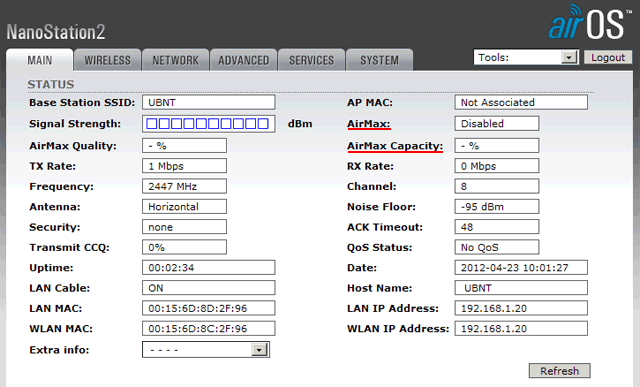Viewport: 640px width, 387px height.
Task: Click the Noise Floor value -95 dBm
Action: (497, 207)
